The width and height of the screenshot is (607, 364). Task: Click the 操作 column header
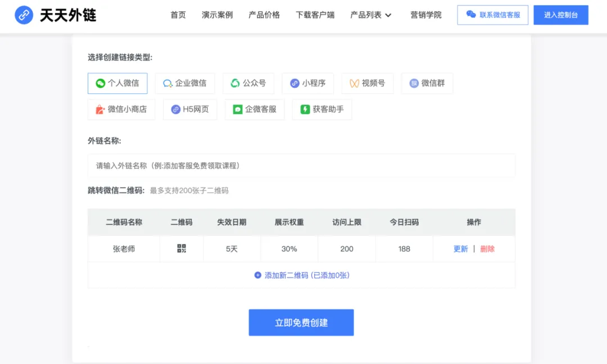click(x=474, y=222)
